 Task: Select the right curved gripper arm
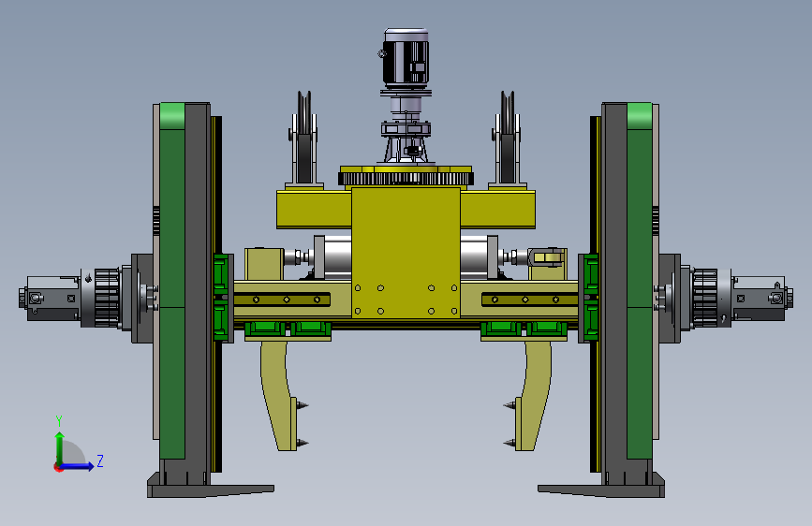click(533, 395)
